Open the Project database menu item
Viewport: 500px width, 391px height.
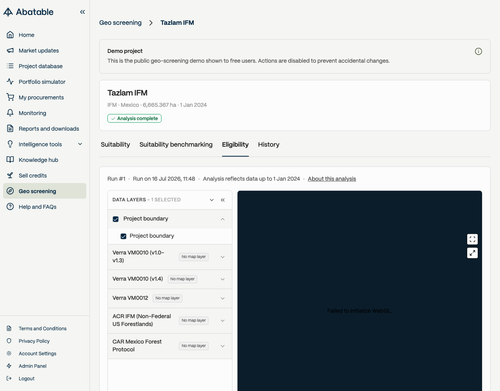[45, 66]
